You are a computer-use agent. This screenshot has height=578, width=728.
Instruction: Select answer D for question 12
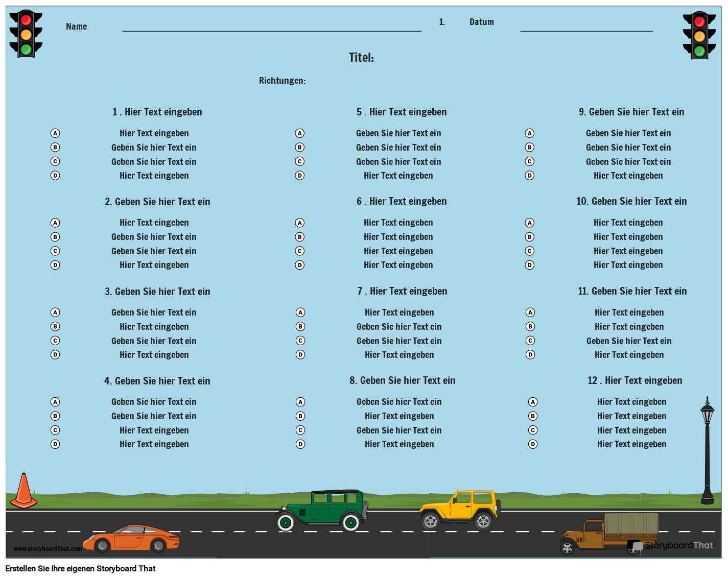533,444
